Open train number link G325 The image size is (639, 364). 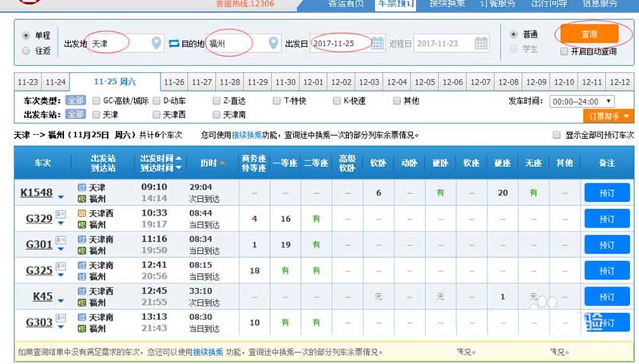(39, 271)
